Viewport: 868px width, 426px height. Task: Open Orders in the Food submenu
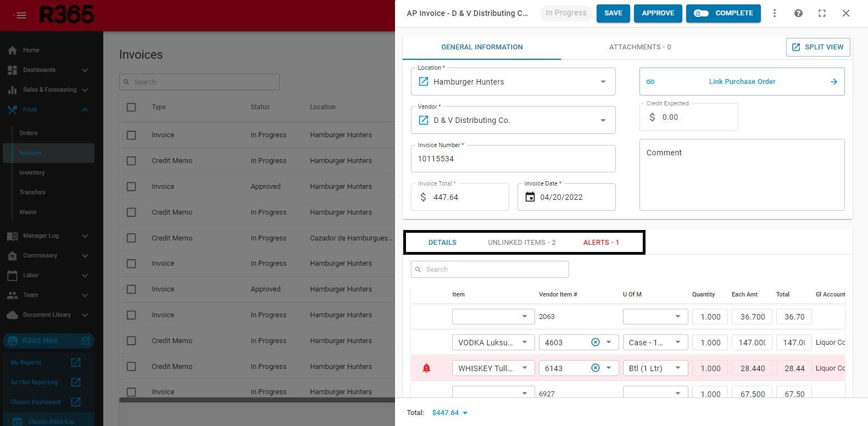coord(29,133)
